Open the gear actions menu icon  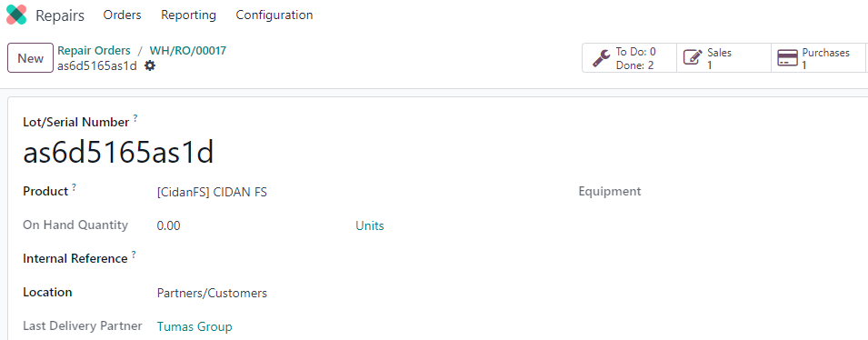pos(149,65)
